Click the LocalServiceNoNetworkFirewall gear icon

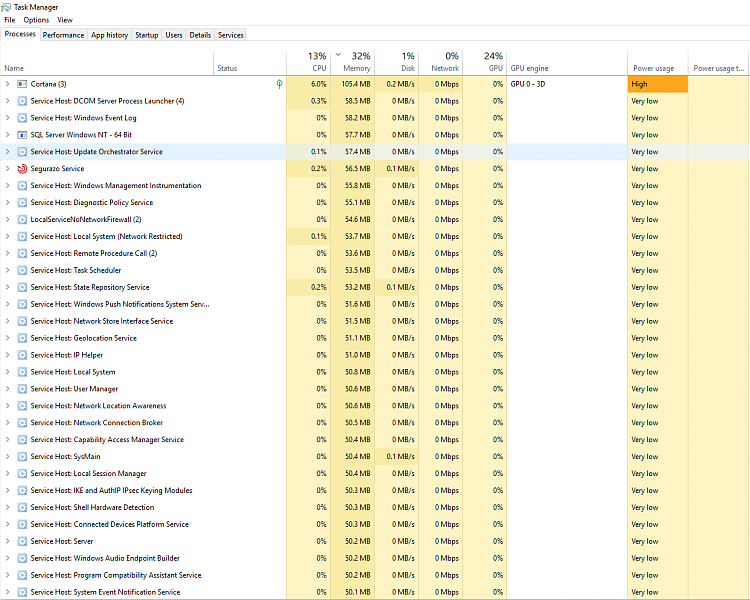(22, 219)
